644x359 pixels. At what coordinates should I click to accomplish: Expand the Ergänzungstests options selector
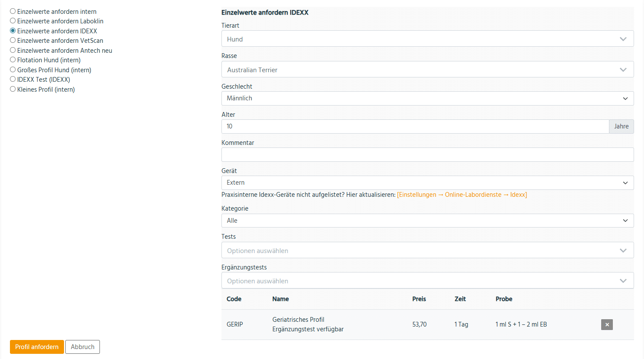coord(427,281)
